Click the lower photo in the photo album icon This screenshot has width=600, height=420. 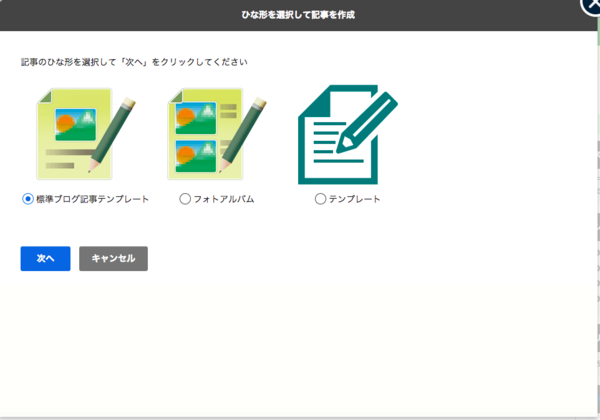192,154
